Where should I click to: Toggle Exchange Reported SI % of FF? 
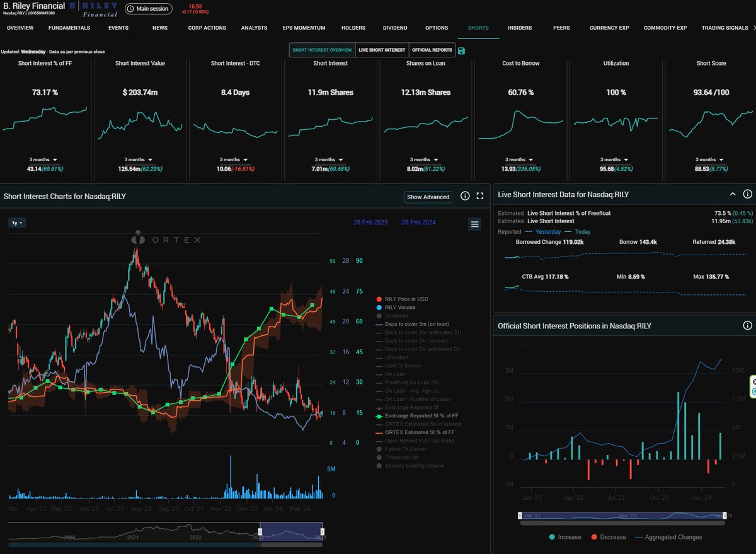coord(417,416)
